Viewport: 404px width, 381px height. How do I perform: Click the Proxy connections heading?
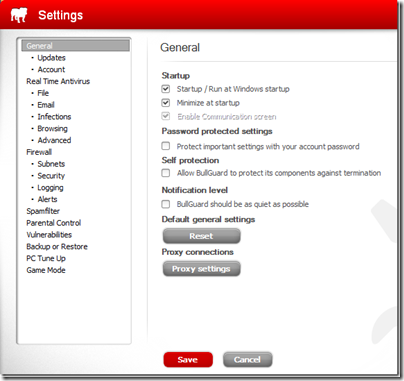[x=198, y=252]
